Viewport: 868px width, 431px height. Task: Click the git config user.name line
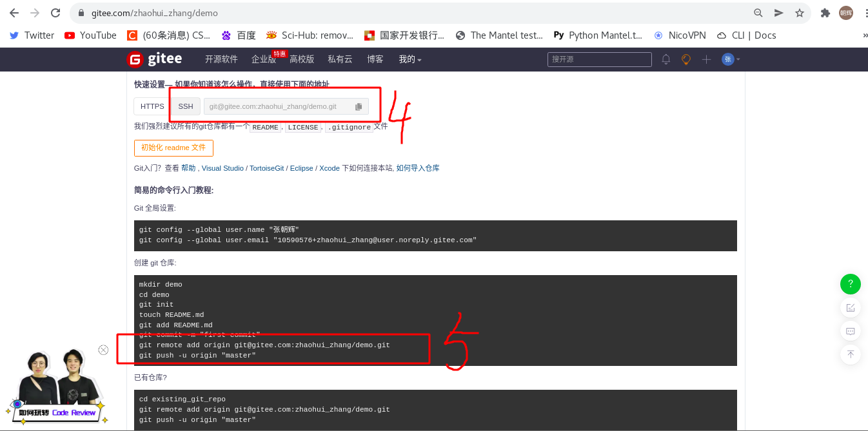coord(219,230)
